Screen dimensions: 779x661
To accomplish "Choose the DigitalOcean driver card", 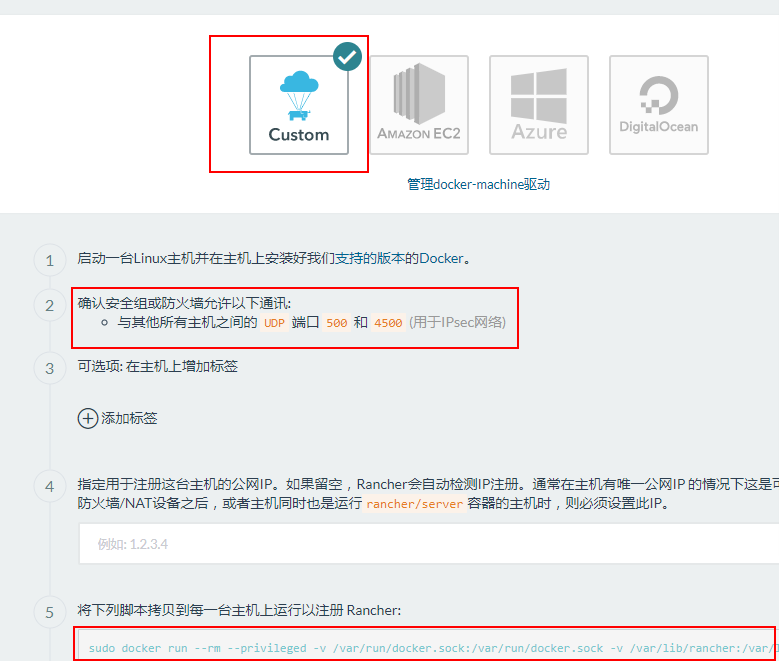I will tap(659, 105).
